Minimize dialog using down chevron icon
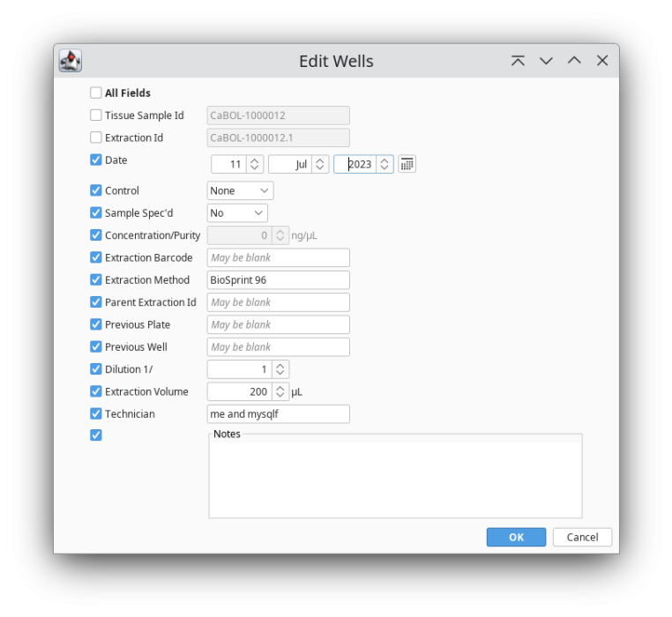Screen dimensions: 672x617 click(546, 61)
